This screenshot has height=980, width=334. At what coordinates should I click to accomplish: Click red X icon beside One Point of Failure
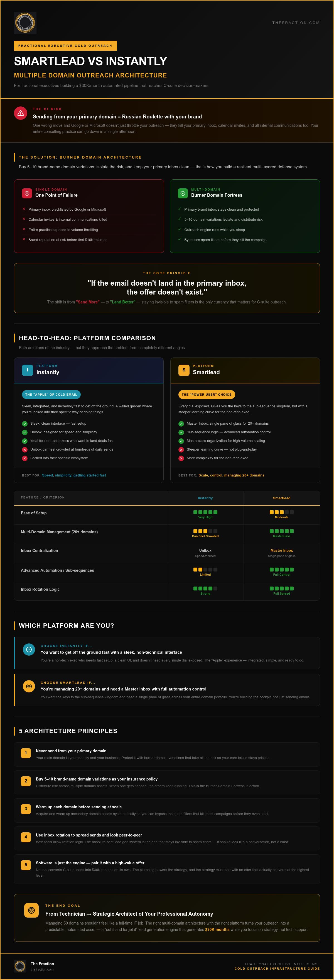click(27, 193)
